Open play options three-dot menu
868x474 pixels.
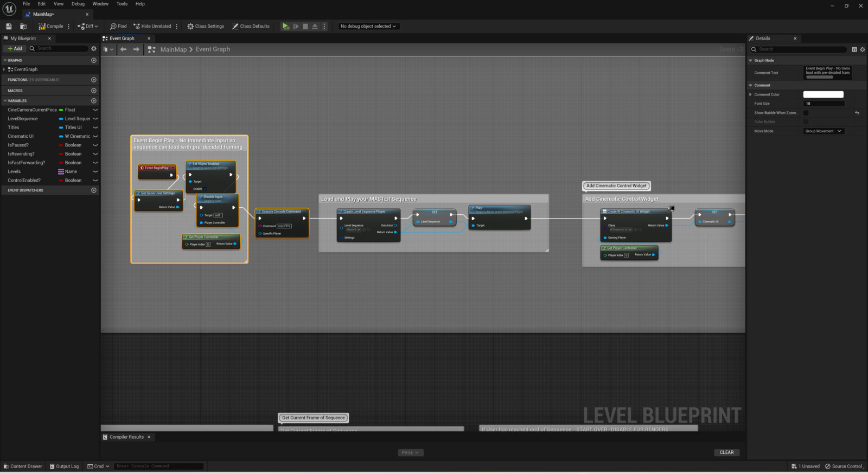[324, 26]
